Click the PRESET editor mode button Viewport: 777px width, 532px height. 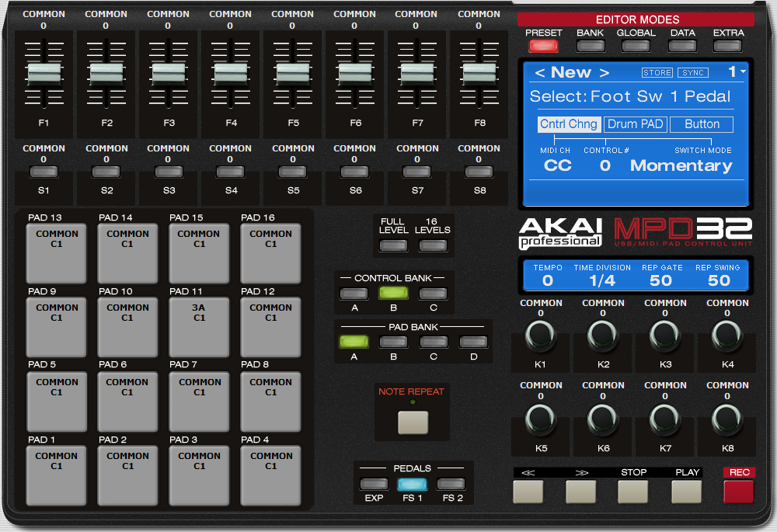(543, 46)
